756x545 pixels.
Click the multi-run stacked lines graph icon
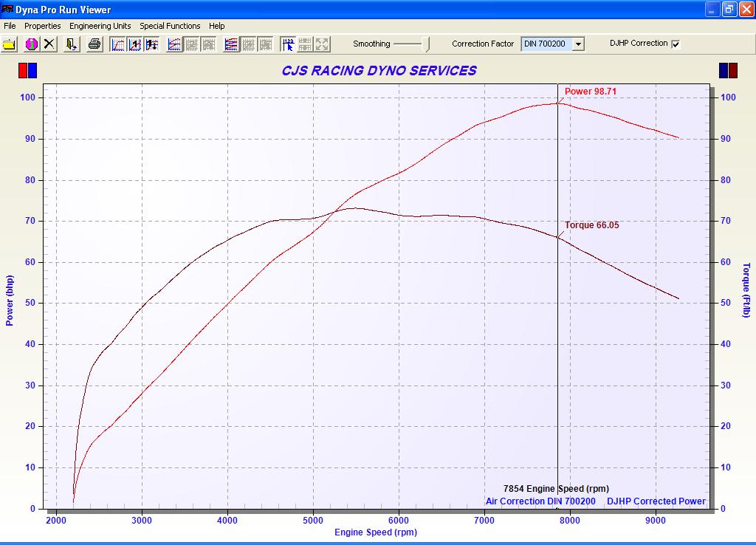pos(231,44)
